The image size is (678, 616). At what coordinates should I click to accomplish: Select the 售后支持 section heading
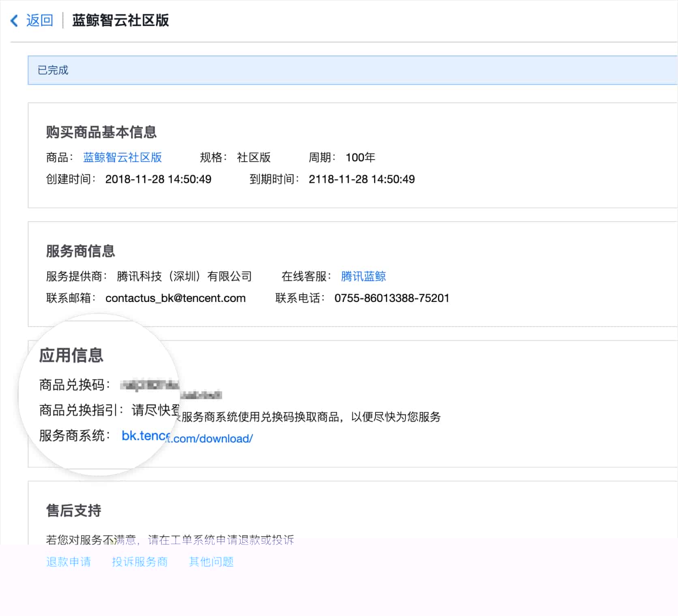74,510
